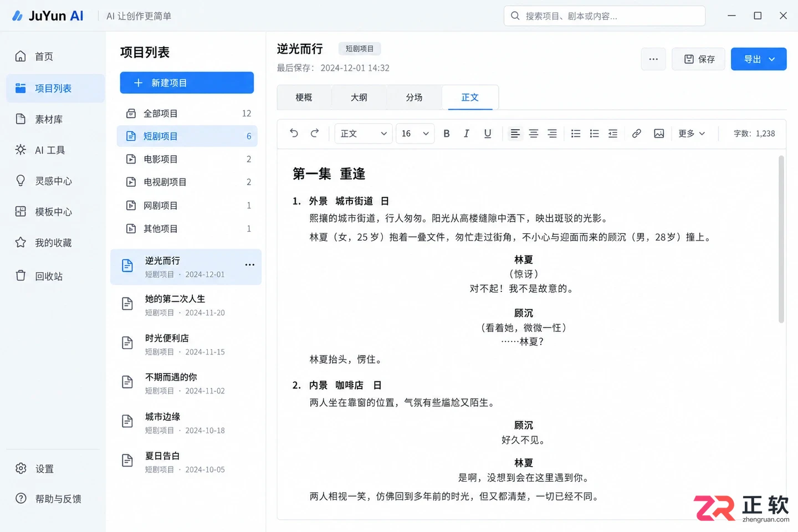
Task: Open 帮助与反馈 in the sidebar
Action: [x=55, y=499]
